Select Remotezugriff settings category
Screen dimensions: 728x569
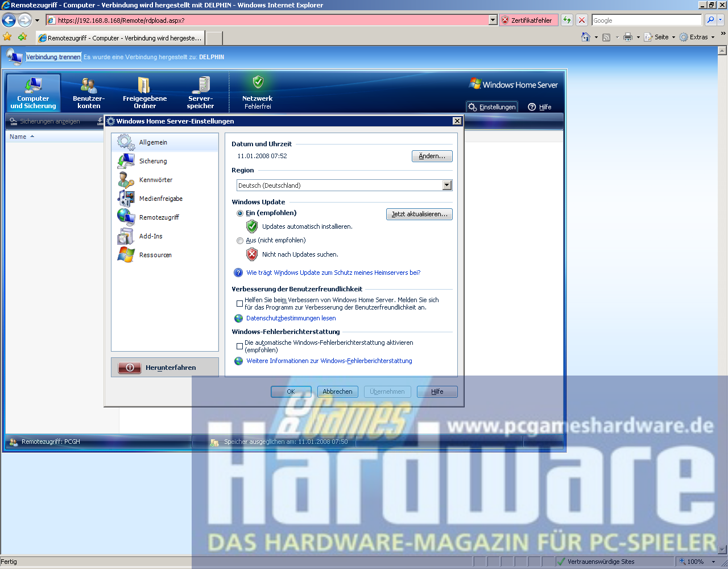click(x=165, y=217)
